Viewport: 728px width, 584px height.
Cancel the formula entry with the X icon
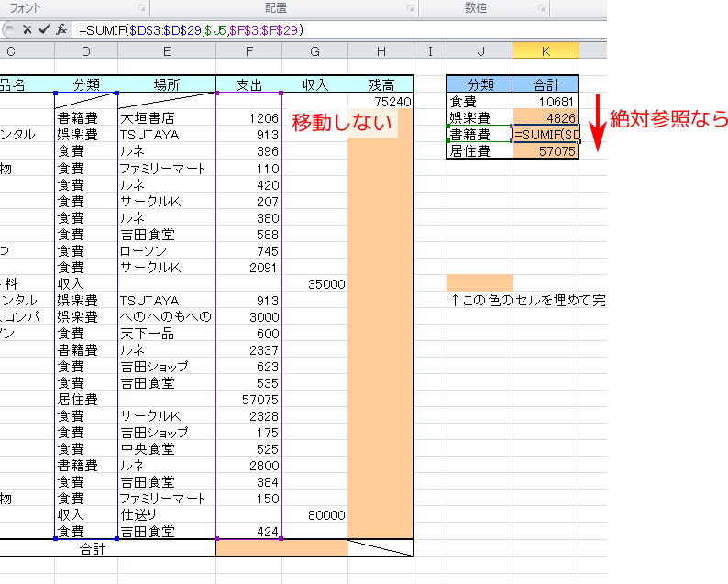point(28,30)
